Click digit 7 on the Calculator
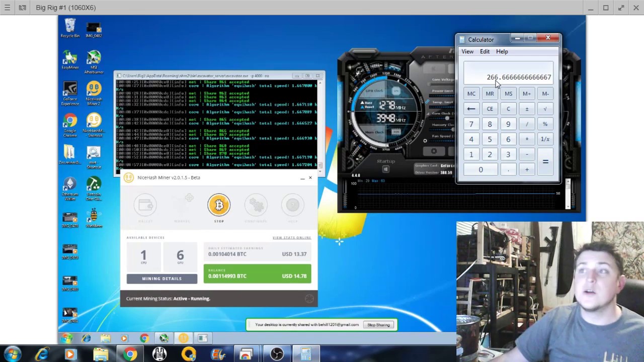 pyautogui.click(x=471, y=124)
